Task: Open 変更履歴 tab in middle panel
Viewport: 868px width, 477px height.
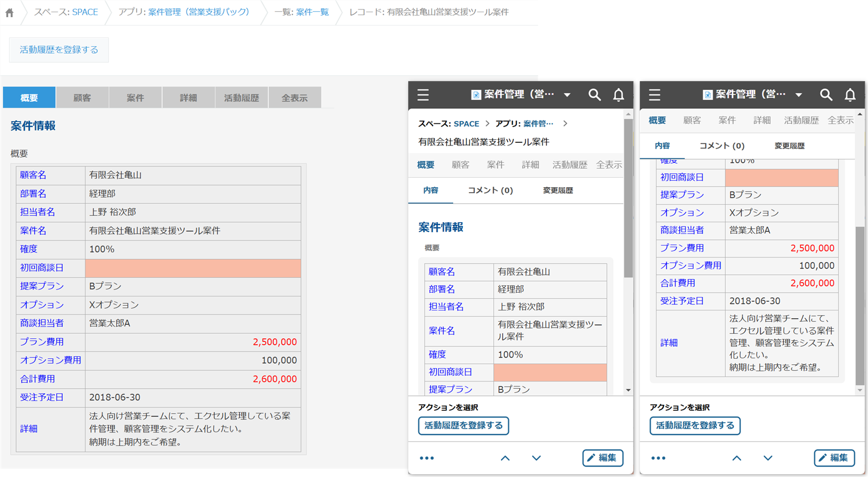Action: tap(558, 190)
